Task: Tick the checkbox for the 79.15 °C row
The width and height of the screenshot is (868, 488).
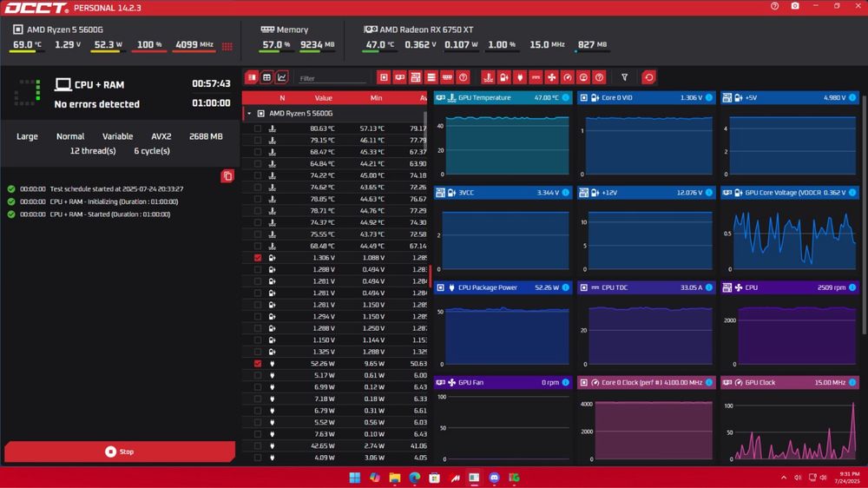Action: [258, 140]
